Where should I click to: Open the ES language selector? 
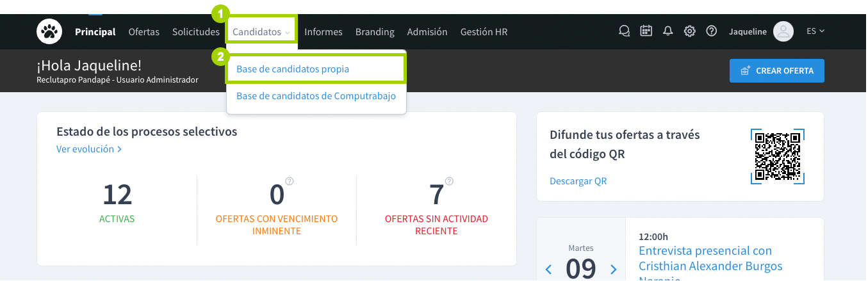point(815,31)
